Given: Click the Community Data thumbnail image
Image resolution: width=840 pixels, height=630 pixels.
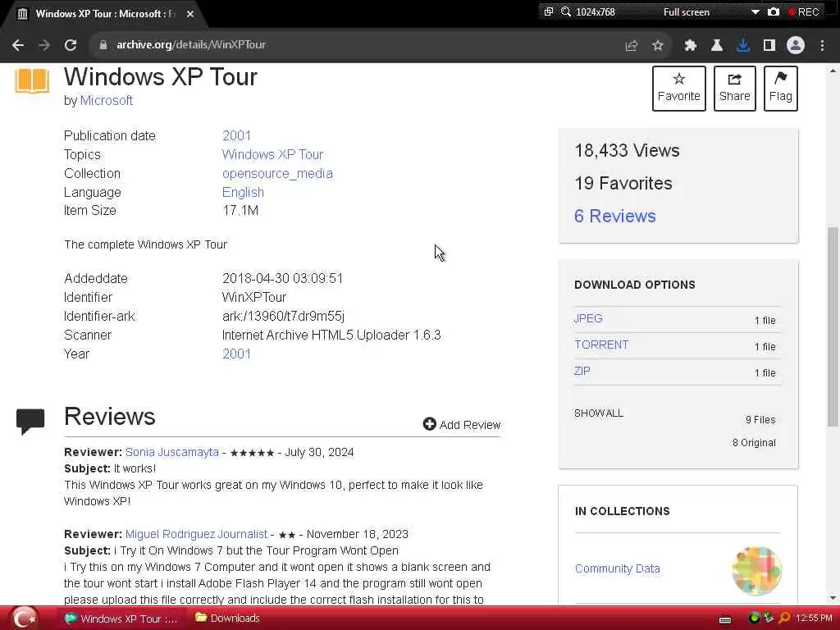Looking at the screenshot, I should (x=756, y=571).
